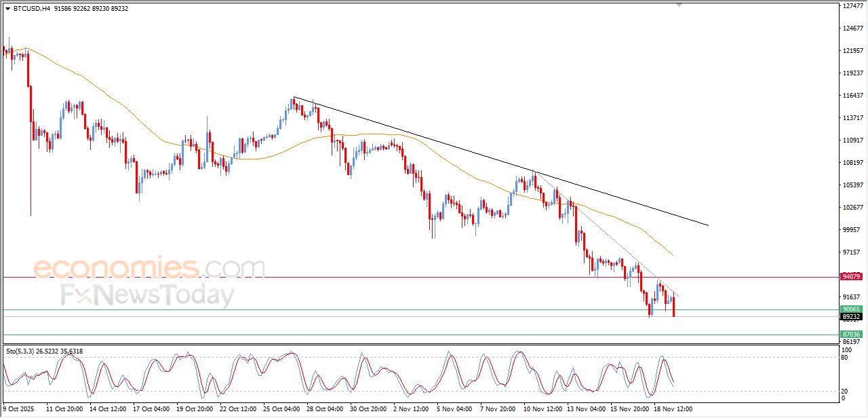Image resolution: width=868 pixels, height=418 pixels.
Task: Select the orange moving average line
Action: 339,136
